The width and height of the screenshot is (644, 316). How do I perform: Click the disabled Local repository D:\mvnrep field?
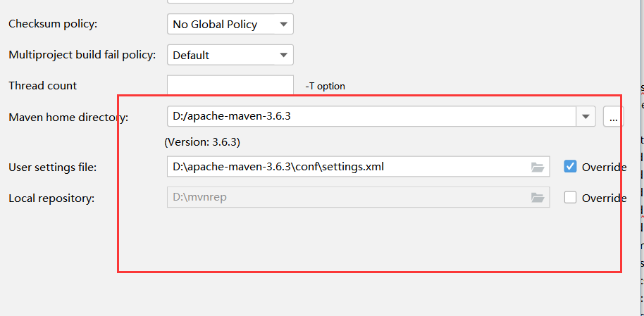358,197
